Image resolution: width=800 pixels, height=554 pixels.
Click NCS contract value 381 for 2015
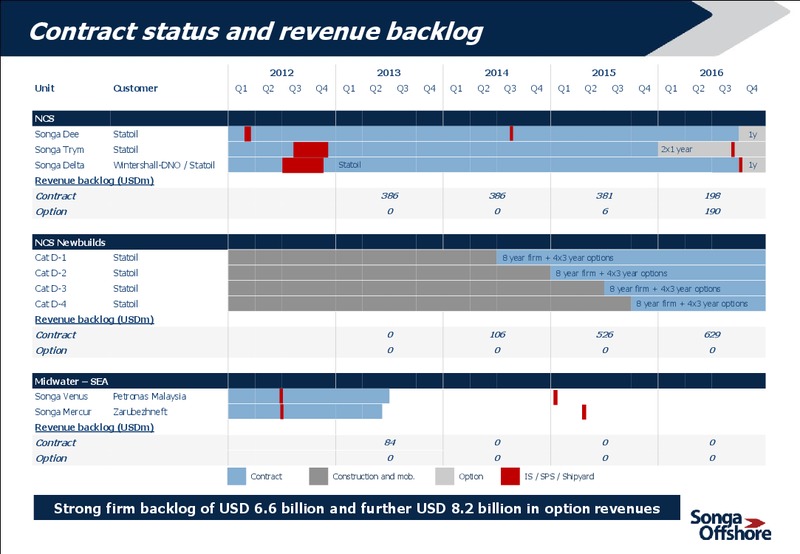tap(605, 196)
